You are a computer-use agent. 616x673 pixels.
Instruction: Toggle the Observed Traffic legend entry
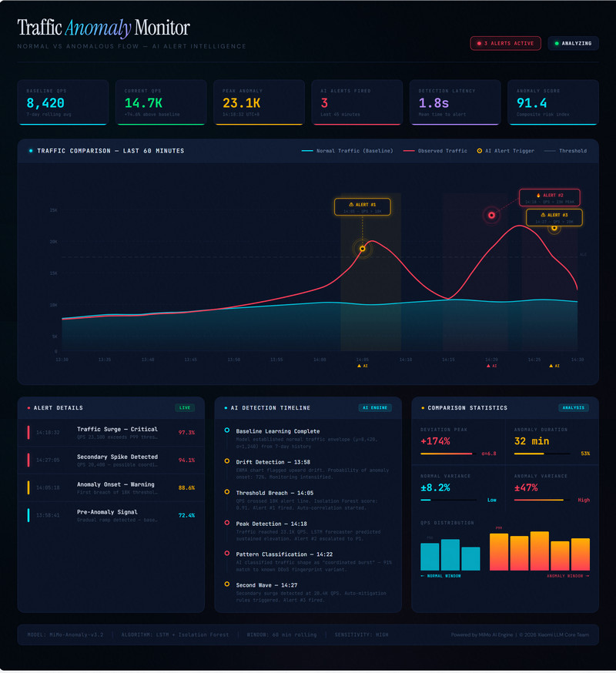tap(435, 151)
